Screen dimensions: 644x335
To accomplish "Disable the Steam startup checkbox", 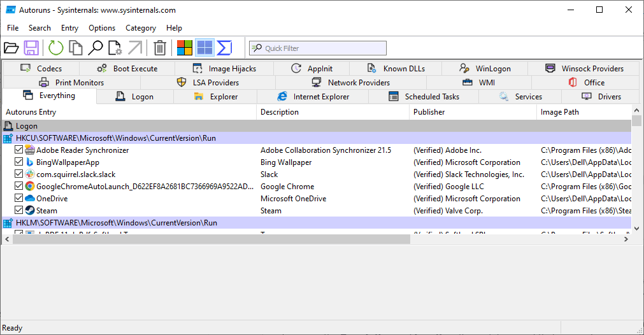I will [x=18, y=210].
